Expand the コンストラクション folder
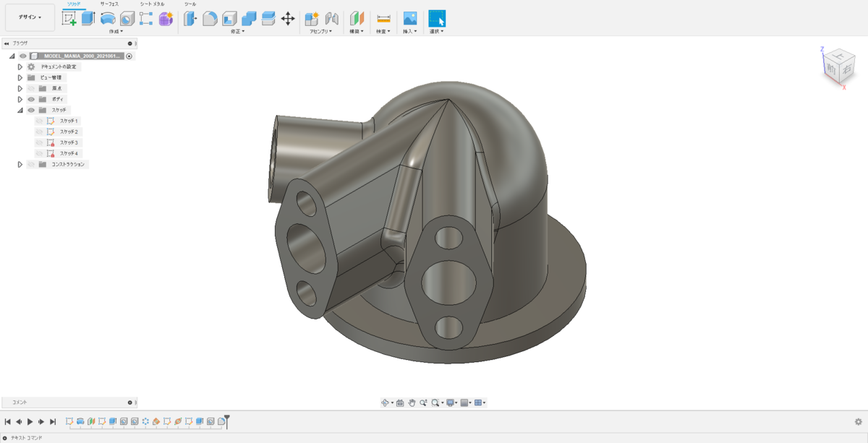The image size is (868, 443). tap(20, 164)
